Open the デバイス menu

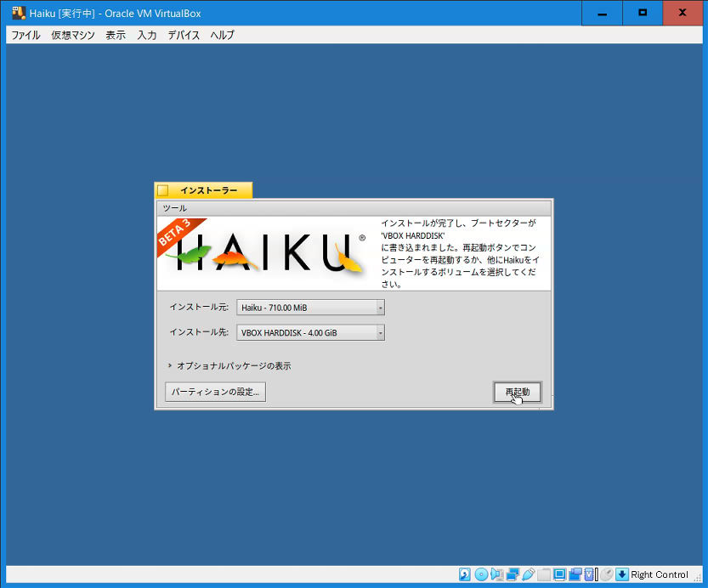click(184, 35)
